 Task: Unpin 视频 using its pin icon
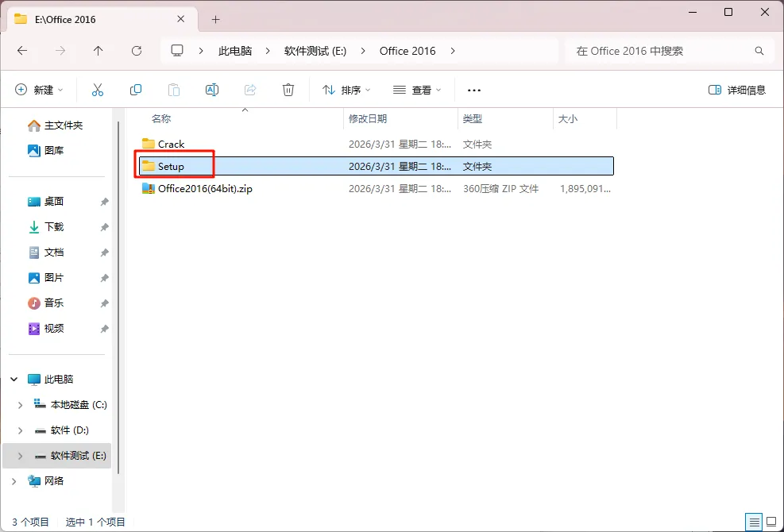coord(104,329)
